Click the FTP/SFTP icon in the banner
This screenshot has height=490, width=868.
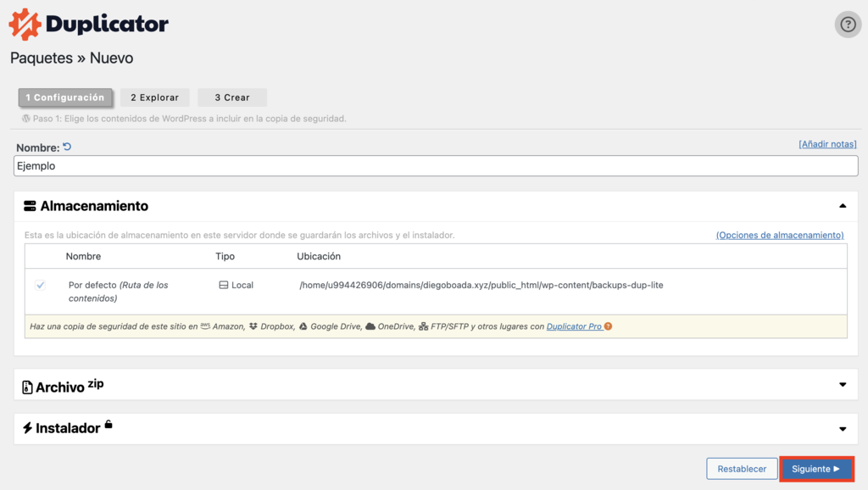click(423, 326)
